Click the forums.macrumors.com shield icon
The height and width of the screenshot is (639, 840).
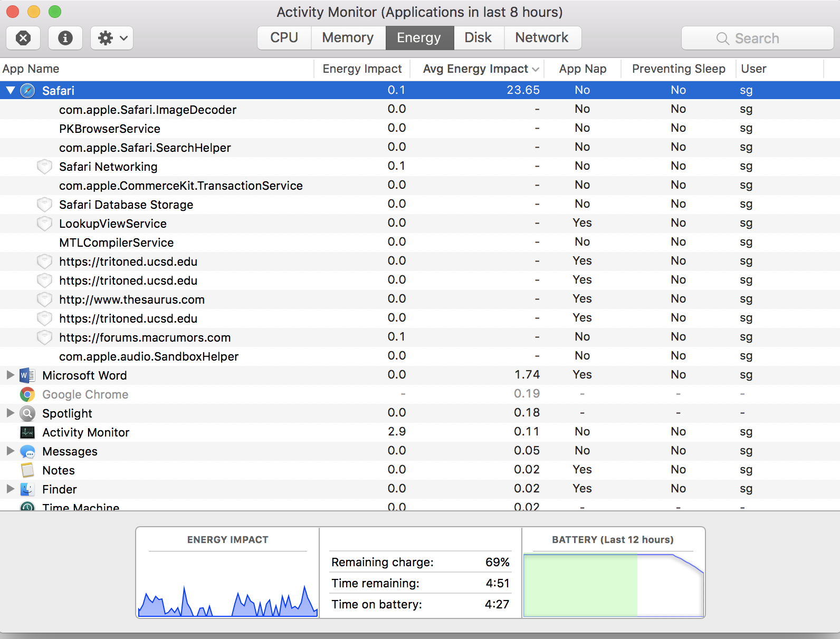44,337
